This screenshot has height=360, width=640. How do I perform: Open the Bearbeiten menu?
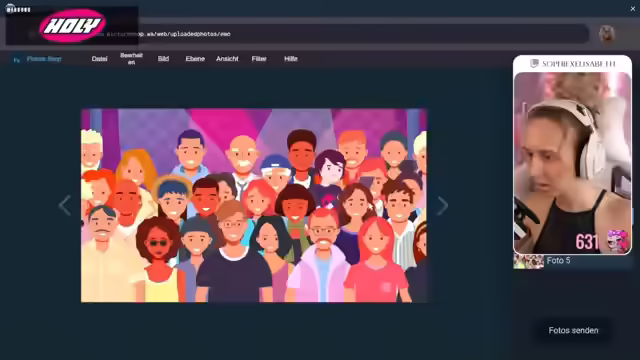(x=131, y=59)
